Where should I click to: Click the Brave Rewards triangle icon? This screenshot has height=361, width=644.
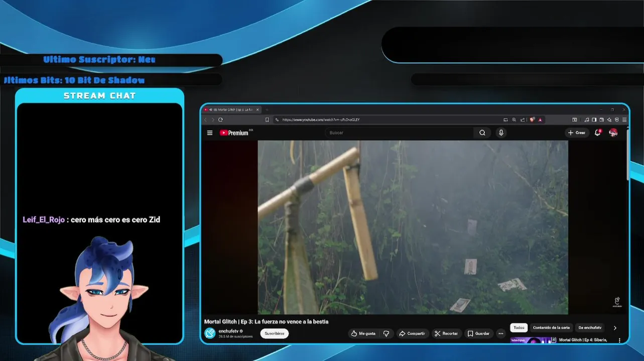[540, 120]
